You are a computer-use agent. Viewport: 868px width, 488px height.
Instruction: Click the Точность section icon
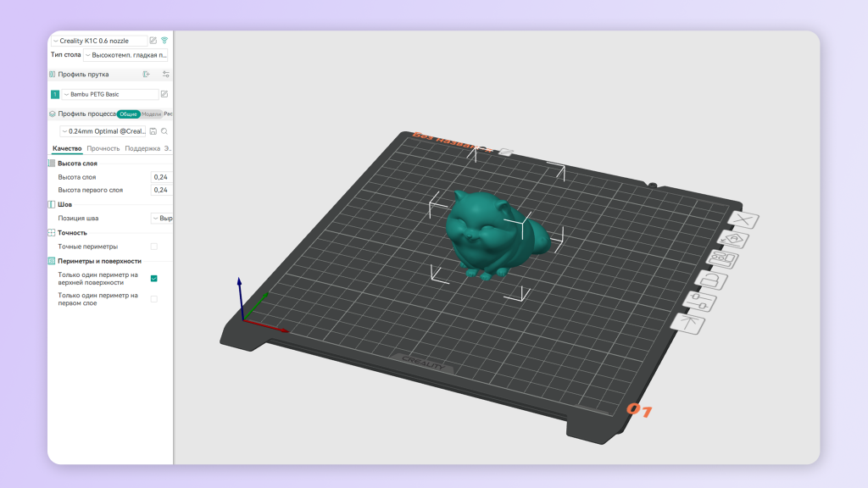[52, 233]
